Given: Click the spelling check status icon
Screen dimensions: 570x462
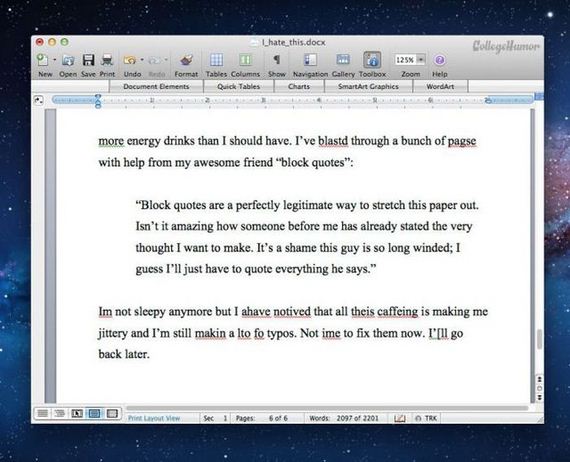Looking at the screenshot, I should click(400, 418).
